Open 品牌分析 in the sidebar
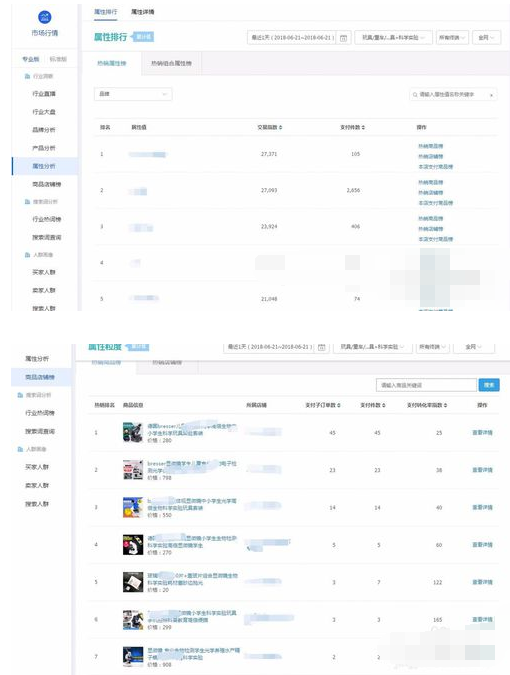Image resolution: width=510 pixels, height=675 pixels. coord(44,130)
